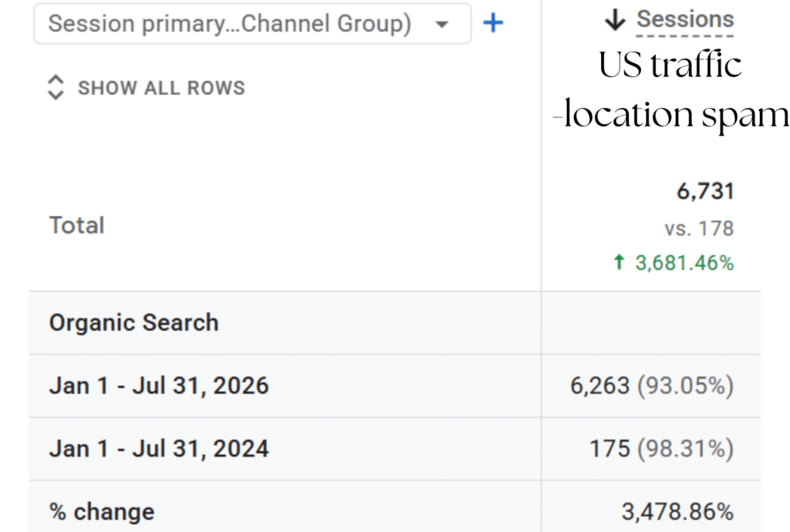Click the expand-collapse rows chevron icon

click(x=56, y=88)
